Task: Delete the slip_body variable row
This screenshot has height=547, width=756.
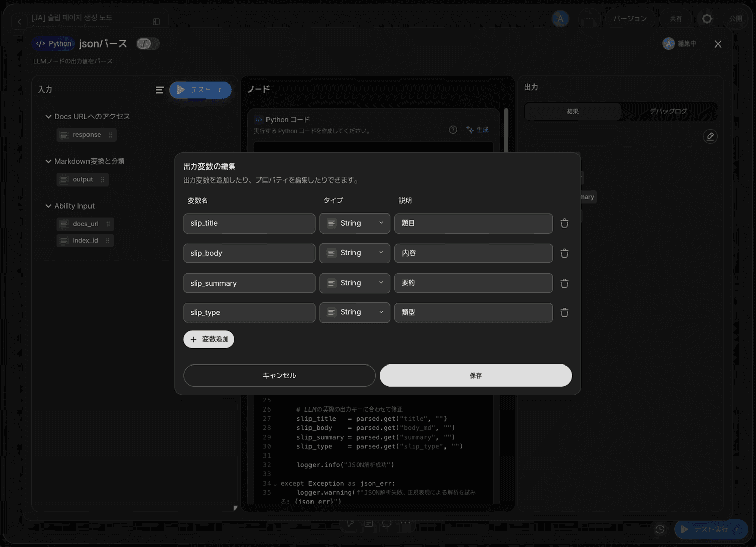Action: tap(564, 253)
